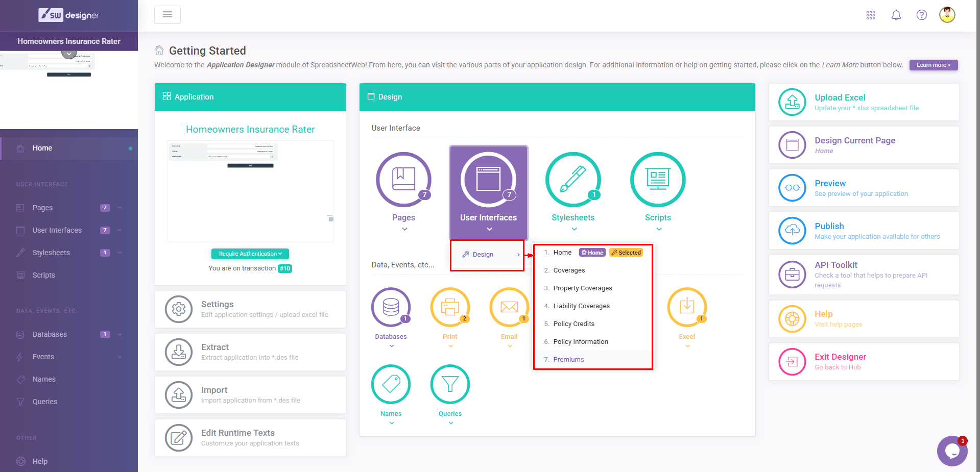Click the Print circle icon
The height and width of the screenshot is (472, 980).
tap(450, 307)
